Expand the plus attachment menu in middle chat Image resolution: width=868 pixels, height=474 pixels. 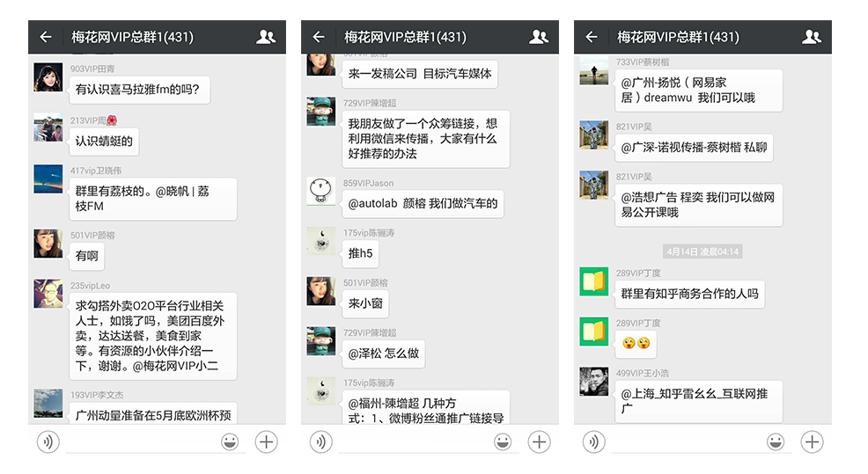539,441
